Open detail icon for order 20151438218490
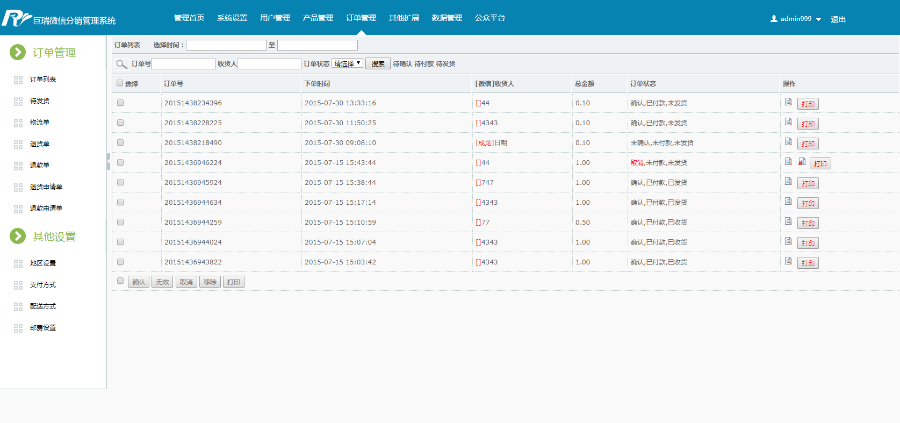Viewport: 900px width, 423px height. (x=789, y=141)
